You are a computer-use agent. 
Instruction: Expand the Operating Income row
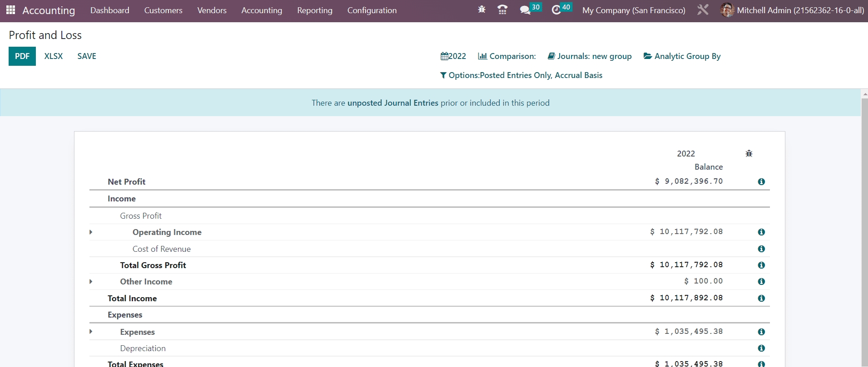coord(91,232)
